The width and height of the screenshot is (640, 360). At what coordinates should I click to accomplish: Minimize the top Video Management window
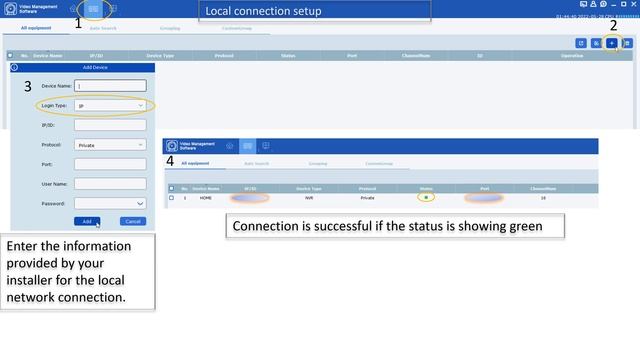pos(613,4)
